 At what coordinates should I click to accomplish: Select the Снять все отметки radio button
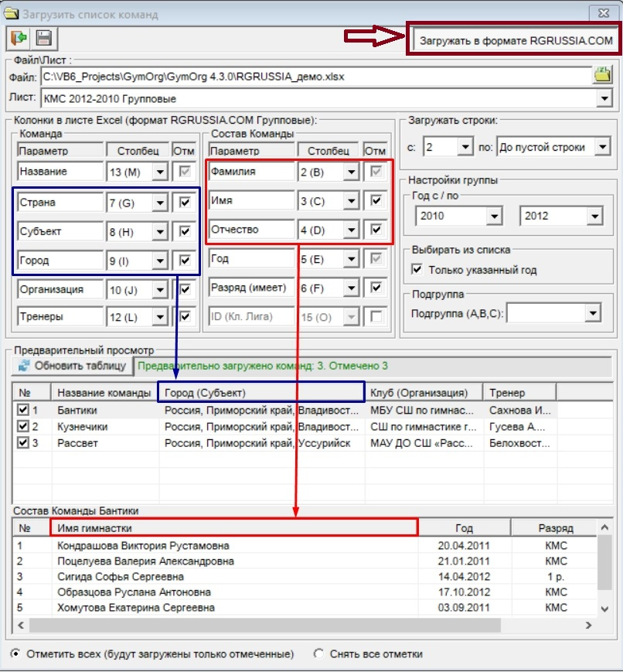(318, 654)
